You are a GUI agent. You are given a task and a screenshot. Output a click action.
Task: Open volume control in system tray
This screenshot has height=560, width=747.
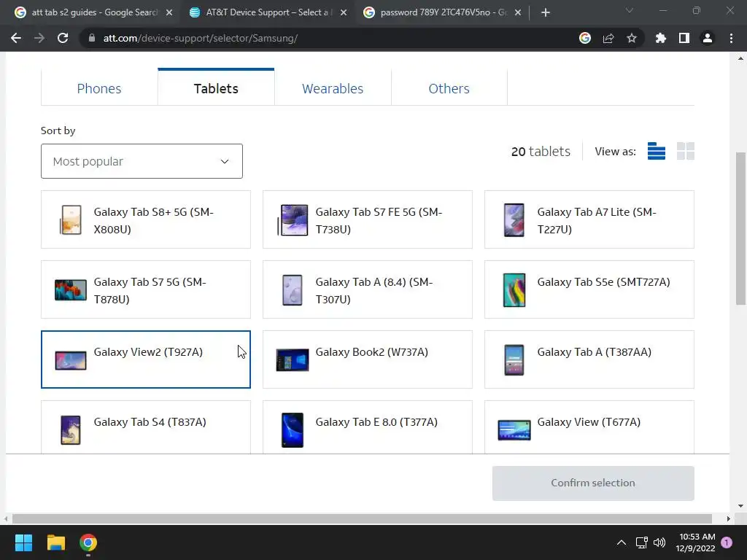(659, 542)
